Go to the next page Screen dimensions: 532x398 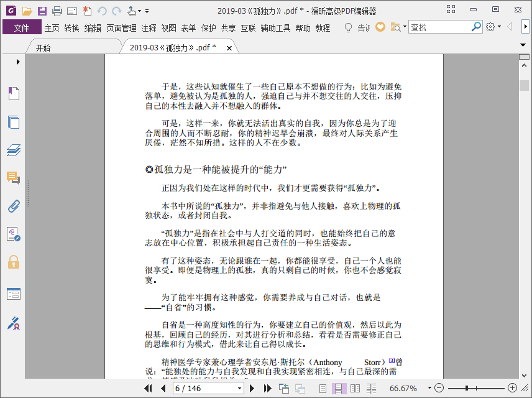click(252, 388)
